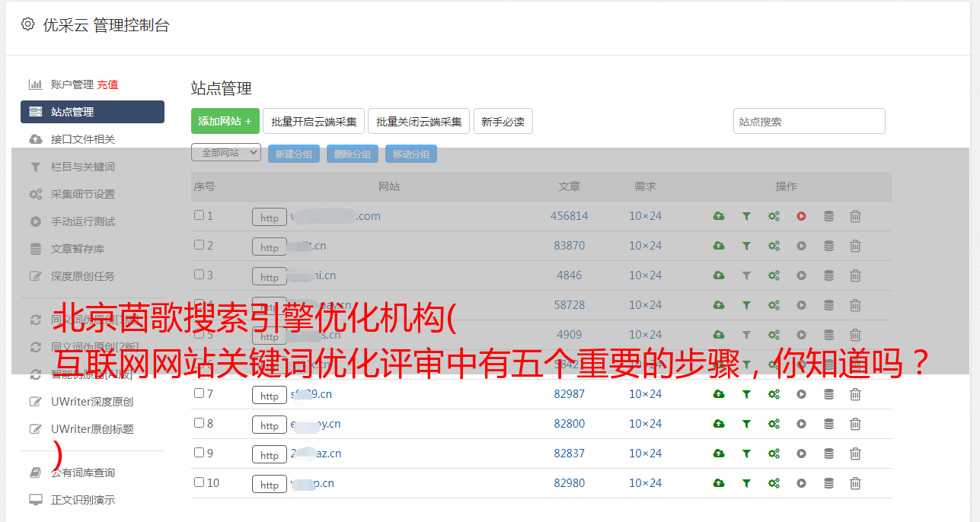The height and width of the screenshot is (522, 980).
Task: Click the 移动分组 button
Action: (411, 154)
